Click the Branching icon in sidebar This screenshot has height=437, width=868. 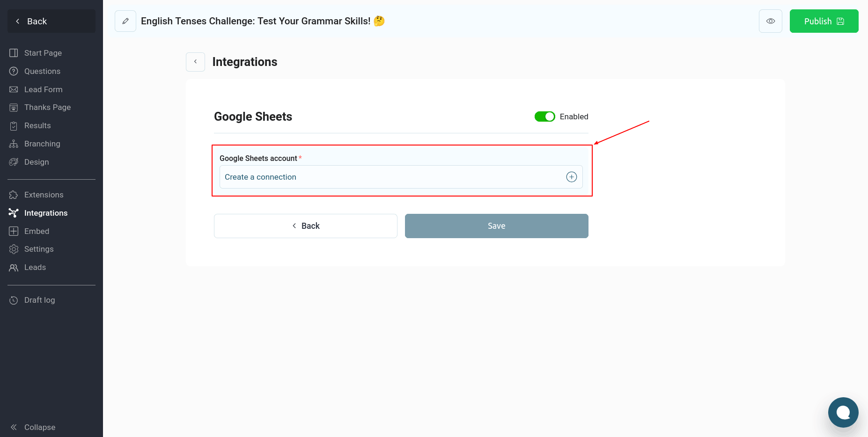14,144
